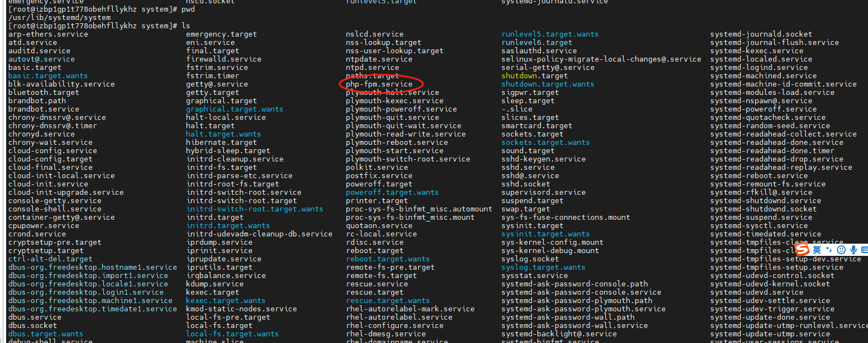Viewport: 868px width, 343px height.
Task: Click the ls command prompt line
Action: 99,26
